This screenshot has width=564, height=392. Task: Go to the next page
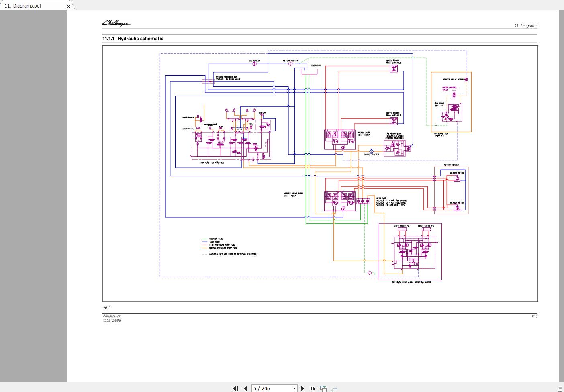(x=303, y=388)
